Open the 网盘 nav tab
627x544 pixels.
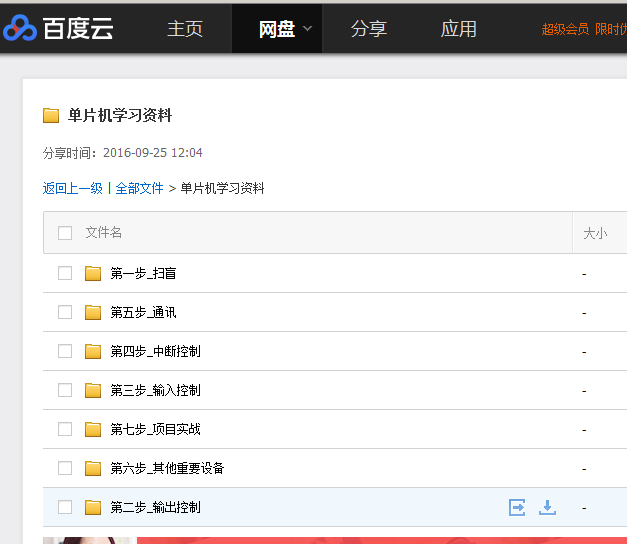coord(277,29)
